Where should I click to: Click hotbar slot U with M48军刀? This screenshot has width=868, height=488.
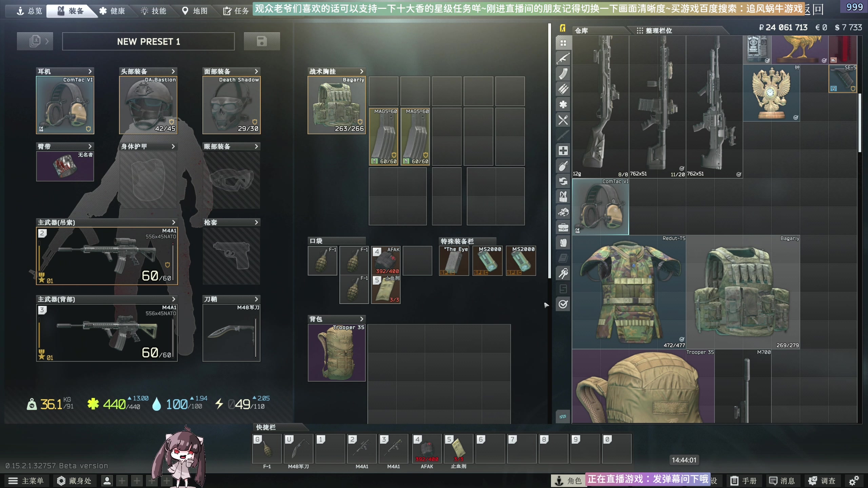tap(298, 449)
